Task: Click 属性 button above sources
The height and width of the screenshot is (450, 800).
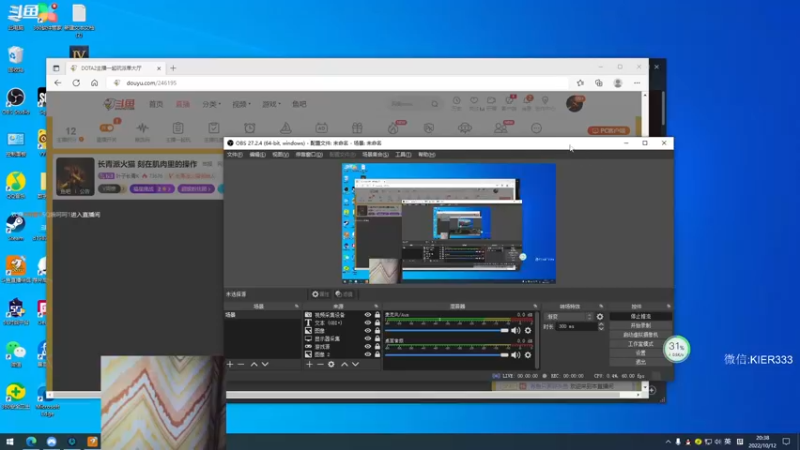Action: point(320,294)
